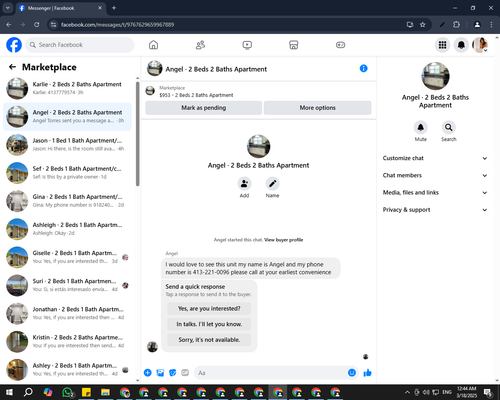Viewport: 500px width, 400px height.
Task: Show hidden system tray icons
Action: tap(407, 392)
